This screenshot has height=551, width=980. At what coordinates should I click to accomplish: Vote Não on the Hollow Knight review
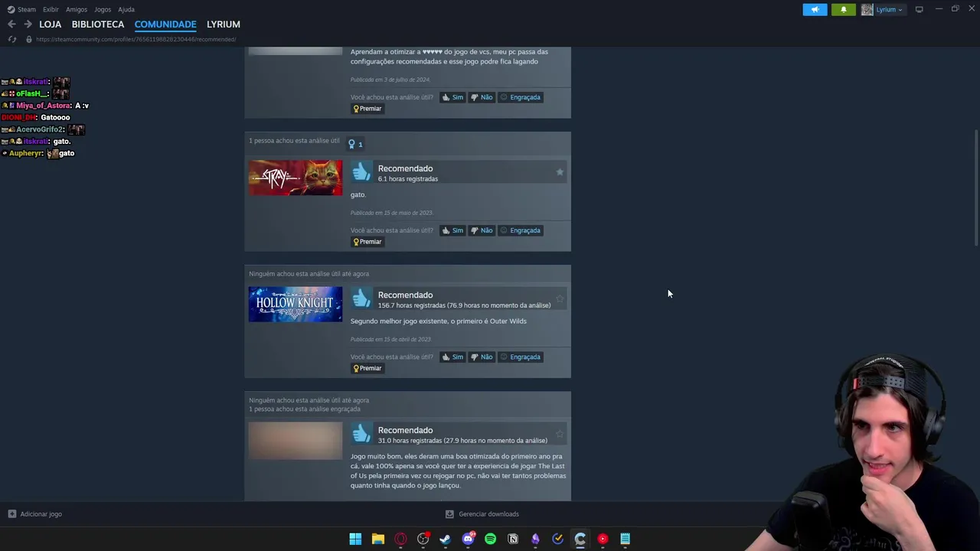point(482,357)
